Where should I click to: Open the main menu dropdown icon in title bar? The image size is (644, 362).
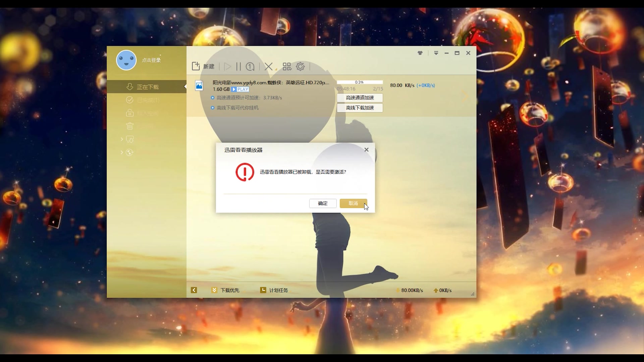436,53
